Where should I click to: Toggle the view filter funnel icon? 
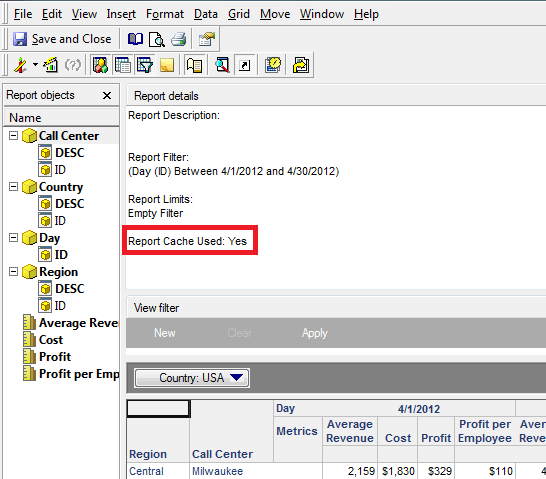pyautogui.click(x=145, y=65)
